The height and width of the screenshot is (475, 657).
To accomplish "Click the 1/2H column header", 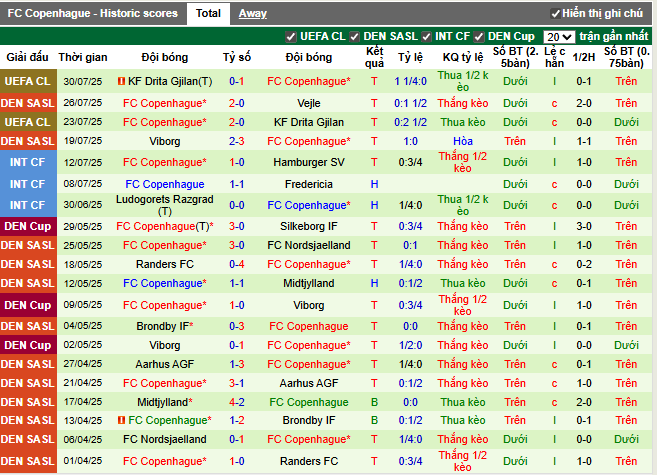I will (584, 57).
